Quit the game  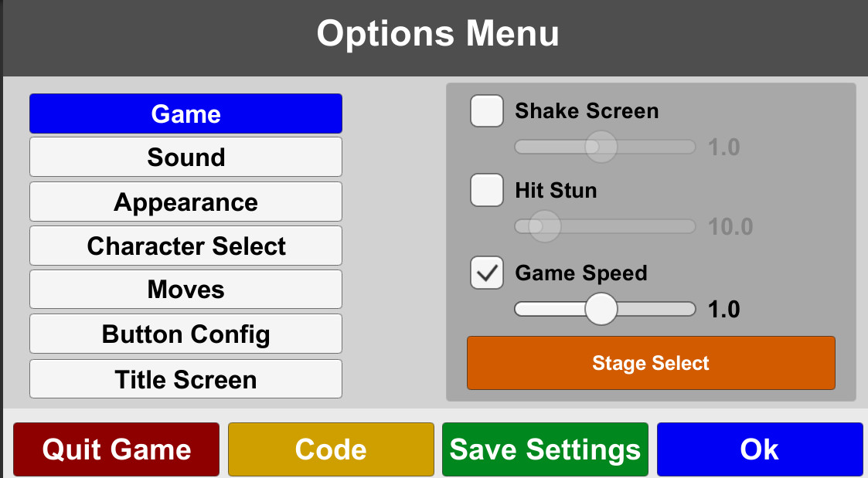[x=116, y=449]
